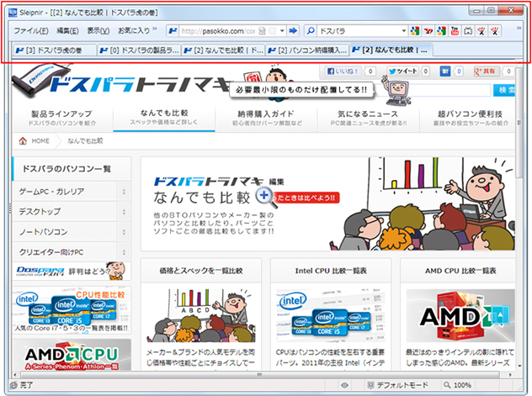Image resolution: width=532 pixels, height=396 pixels.
Task: Click the red Yahoo search engine icon
Action: coord(428,31)
